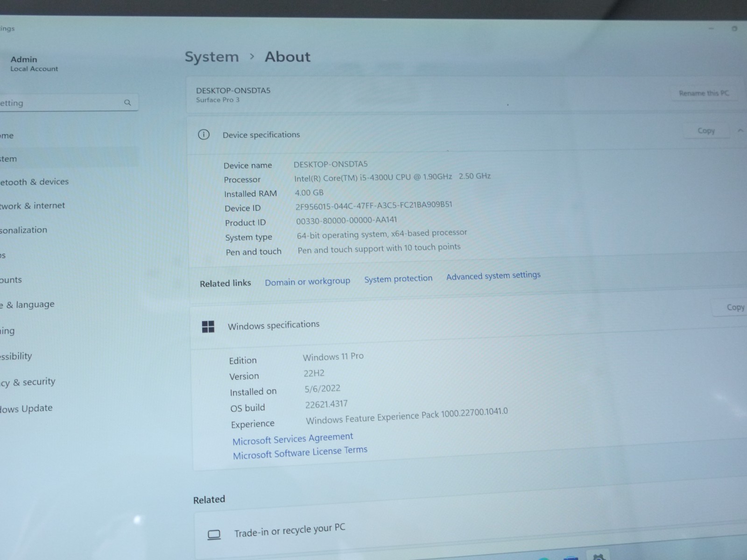
Task: Open Microsoft Software License Terms link
Action: (x=300, y=452)
